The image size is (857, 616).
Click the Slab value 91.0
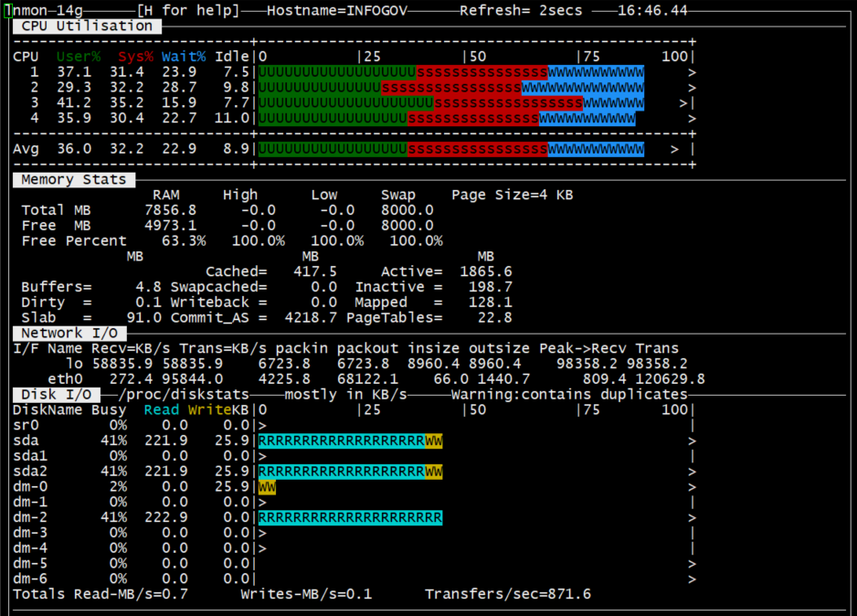(x=144, y=317)
